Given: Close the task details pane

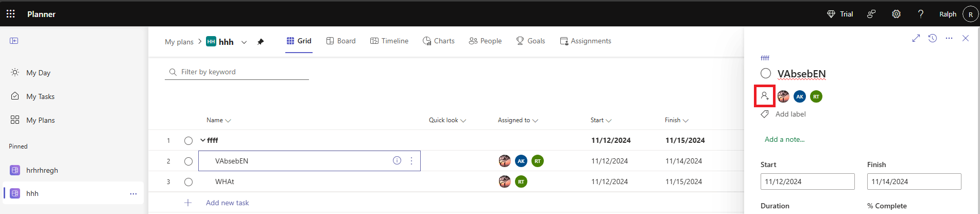Looking at the screenshot, I should click(x=966, y=38).
